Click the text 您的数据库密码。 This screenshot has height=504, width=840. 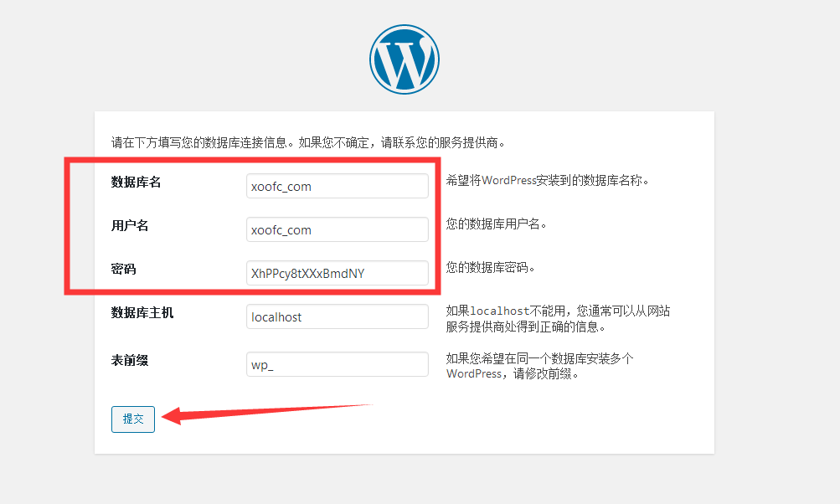[x=491, y=267]
